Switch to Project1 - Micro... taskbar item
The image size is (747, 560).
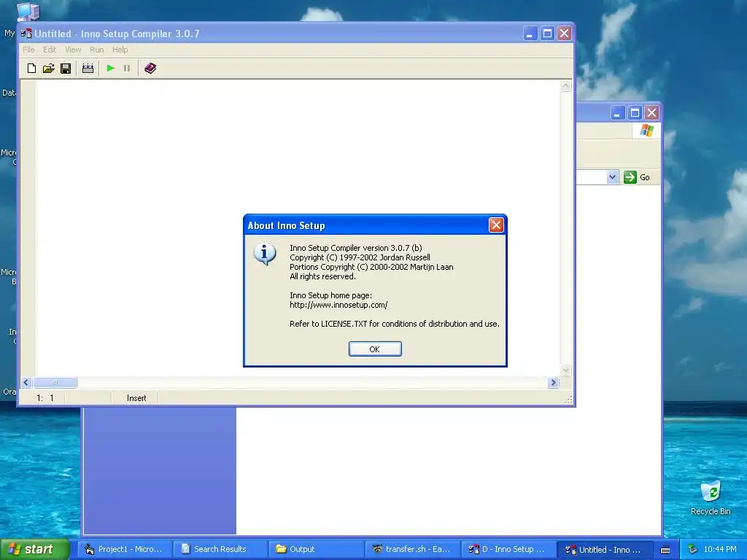click(x=124, y=549)
